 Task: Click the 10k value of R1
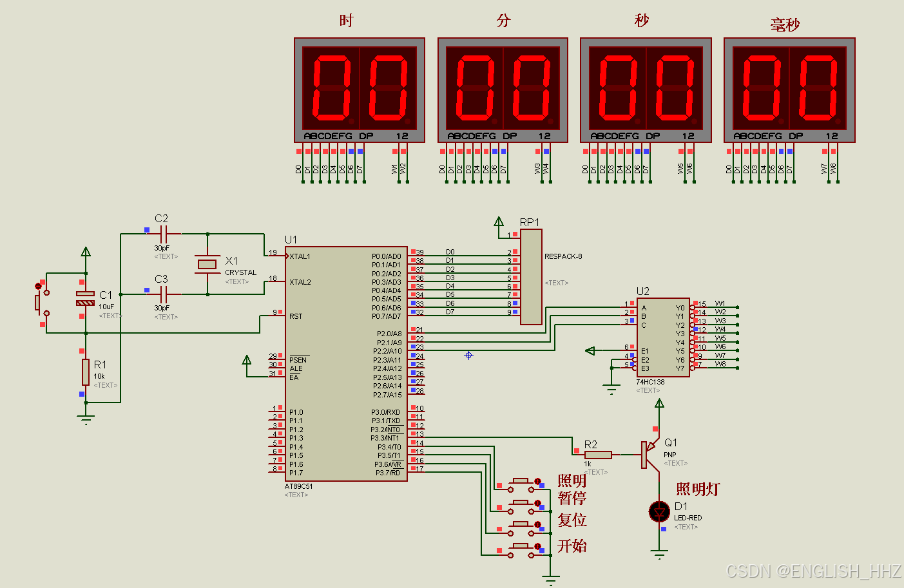pyautogui.click(x=99, y=376)
